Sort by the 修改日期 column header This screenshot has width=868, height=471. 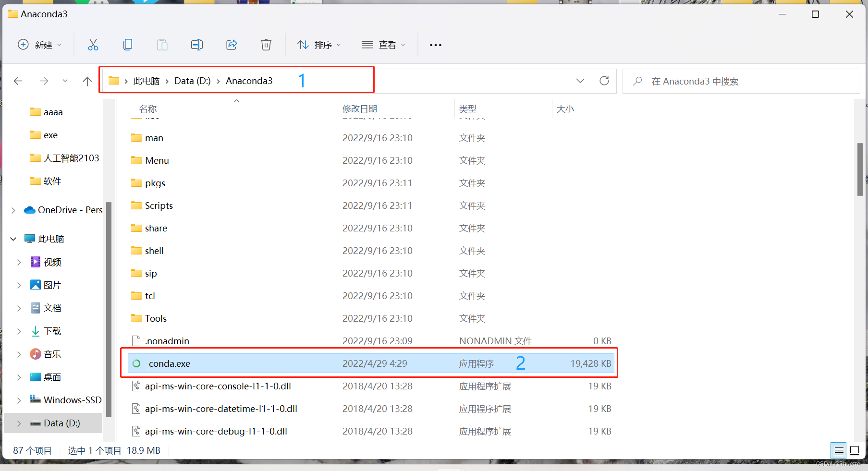point(360,109)
